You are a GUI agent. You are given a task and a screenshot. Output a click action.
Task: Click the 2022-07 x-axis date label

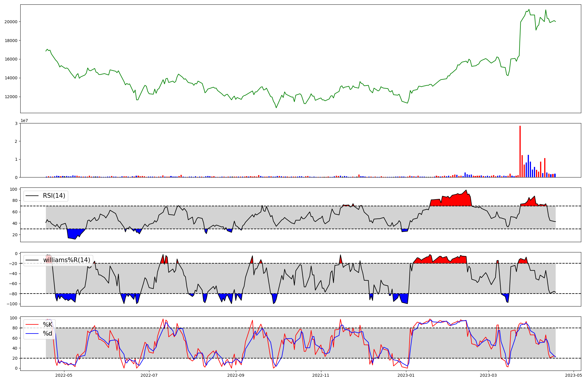click(x=149, y=375)
